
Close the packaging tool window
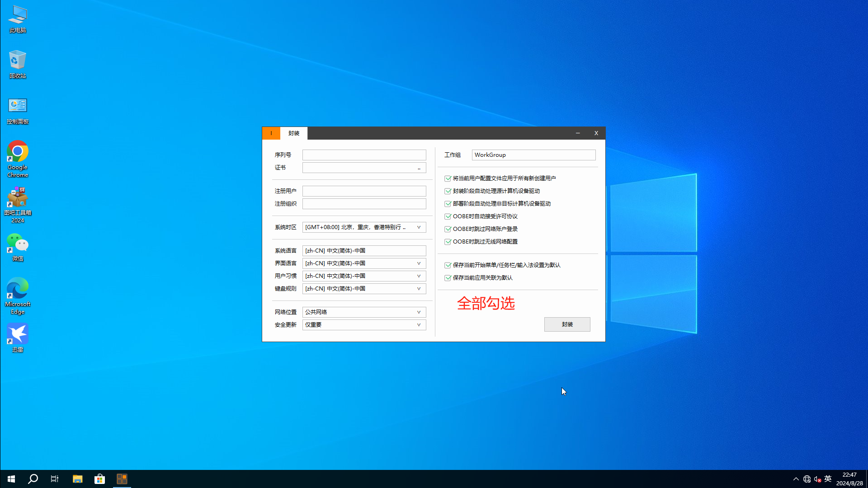[x=596, y=133]
